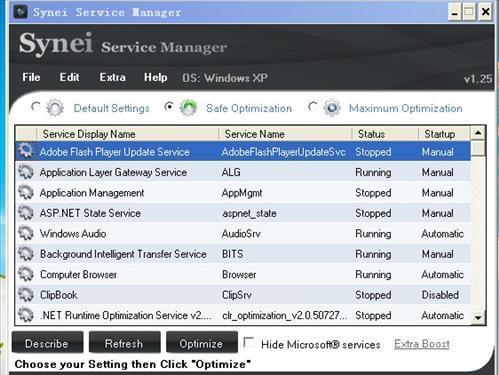Click the AppMgmt service name cell
499x375 pixels.
click(x=242, y=193)
